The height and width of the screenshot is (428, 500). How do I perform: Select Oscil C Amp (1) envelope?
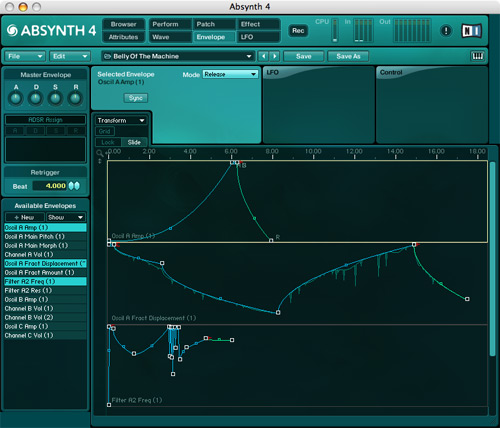coord(45,326)
